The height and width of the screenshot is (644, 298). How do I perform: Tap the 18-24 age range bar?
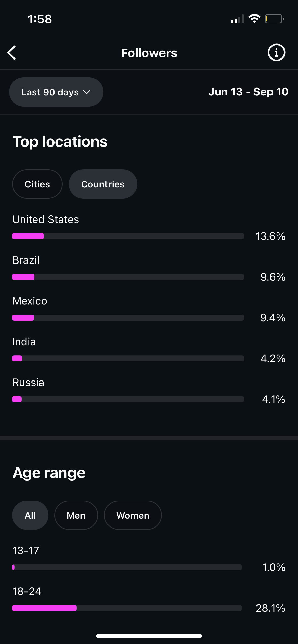pos(127,608)
